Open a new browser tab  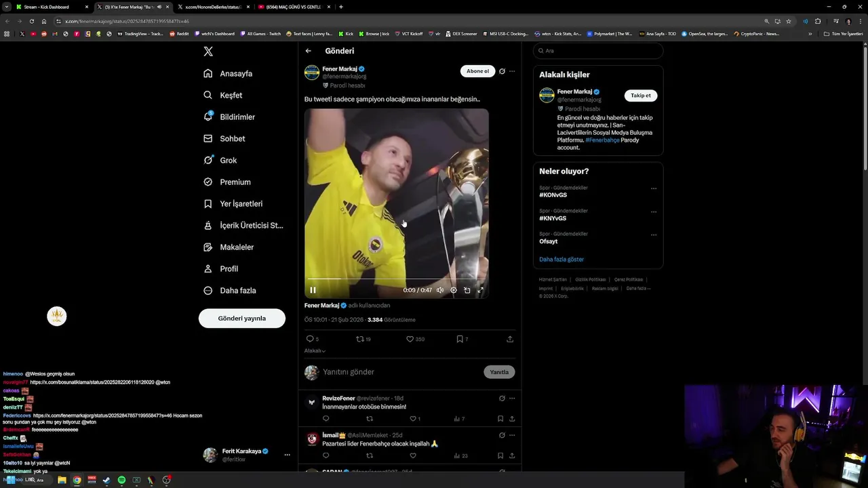point(340,7)
